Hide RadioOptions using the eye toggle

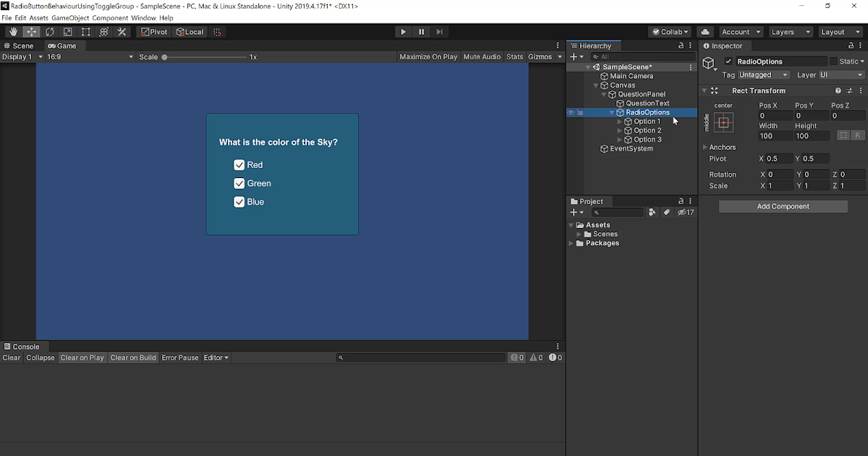click(x=571, y=112)
